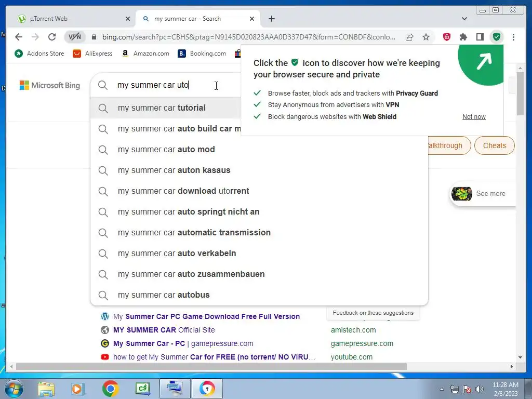Open a new tab with the plus button
Screen dimensions: 532x399
[x=271, y=19]
